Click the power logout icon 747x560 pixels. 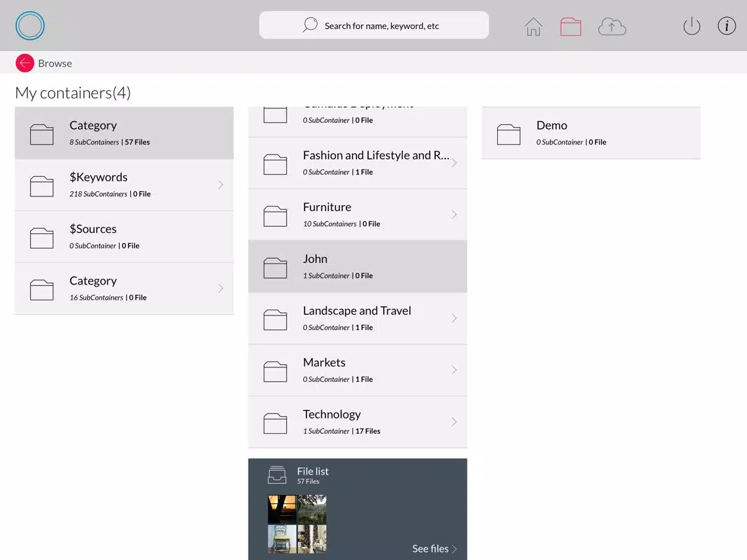coord(691,26)
